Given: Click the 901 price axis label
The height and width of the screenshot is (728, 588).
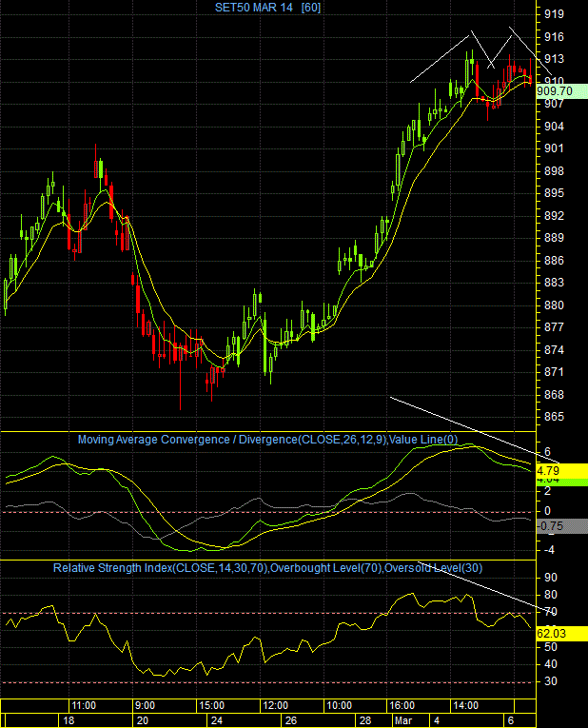Looking at the screenshot, I should (554, 148).
